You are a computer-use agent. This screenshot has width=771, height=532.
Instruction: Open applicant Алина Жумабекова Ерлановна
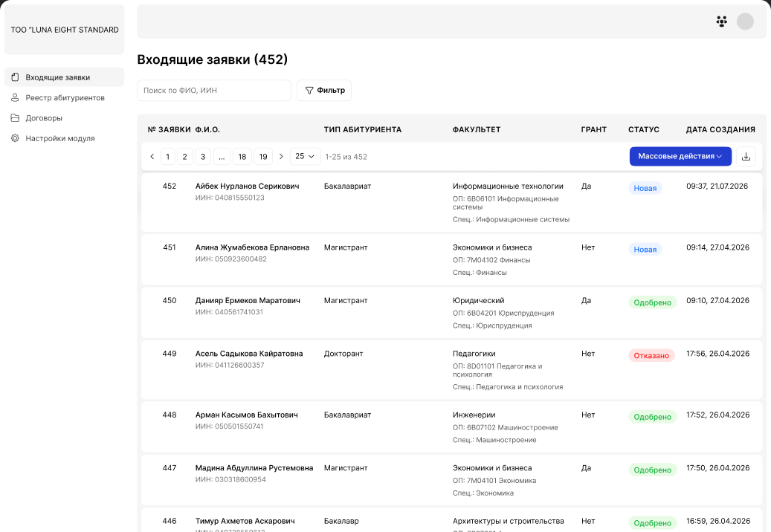point(252,247)
